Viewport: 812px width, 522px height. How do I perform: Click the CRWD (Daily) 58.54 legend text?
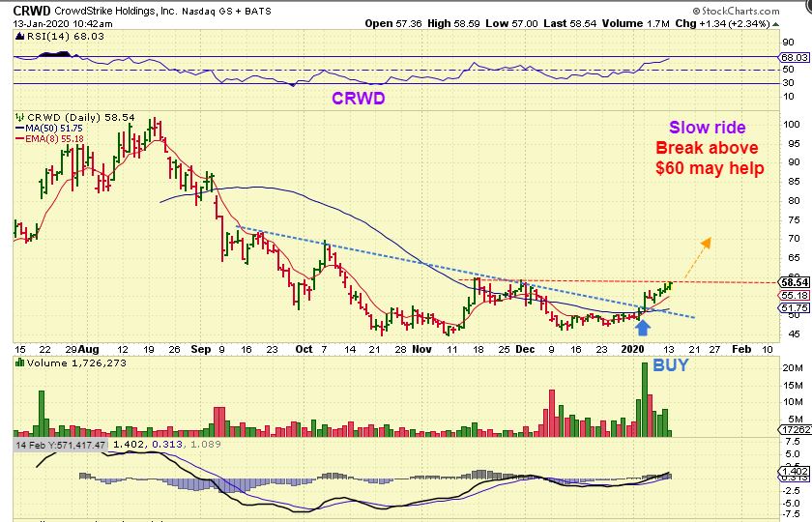81,118
